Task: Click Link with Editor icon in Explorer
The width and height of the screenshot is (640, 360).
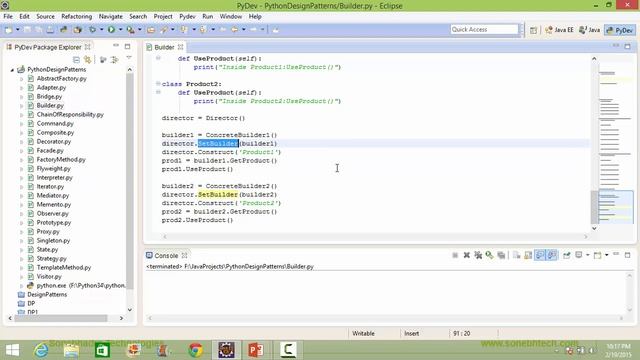Action: (x=87, y=60)
